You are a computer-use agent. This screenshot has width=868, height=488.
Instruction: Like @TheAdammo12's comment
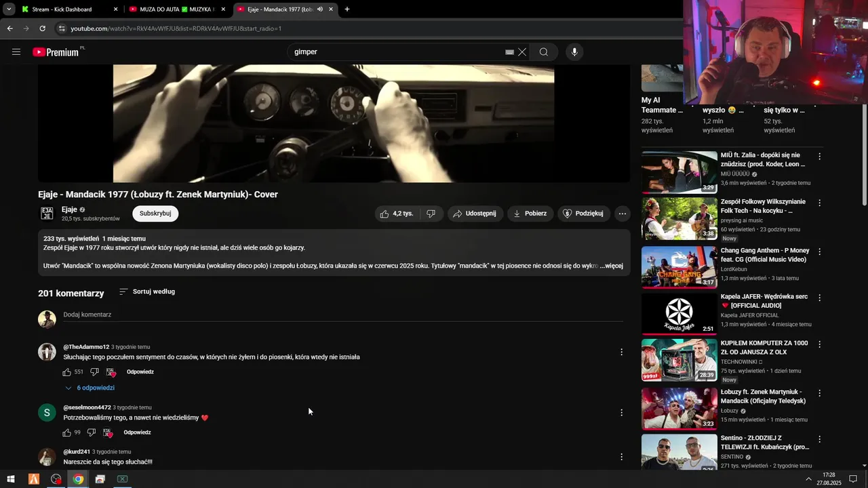click(x=67, y=372)
